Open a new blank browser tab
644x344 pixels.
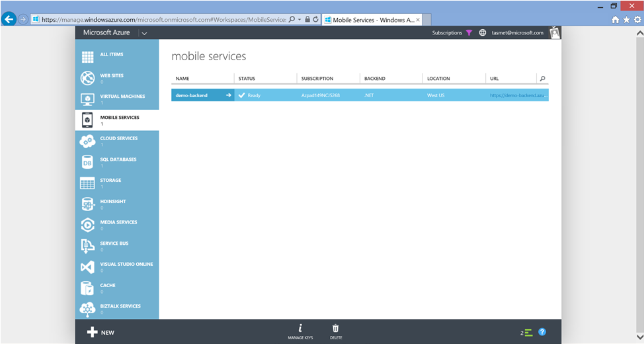[426, 20]
